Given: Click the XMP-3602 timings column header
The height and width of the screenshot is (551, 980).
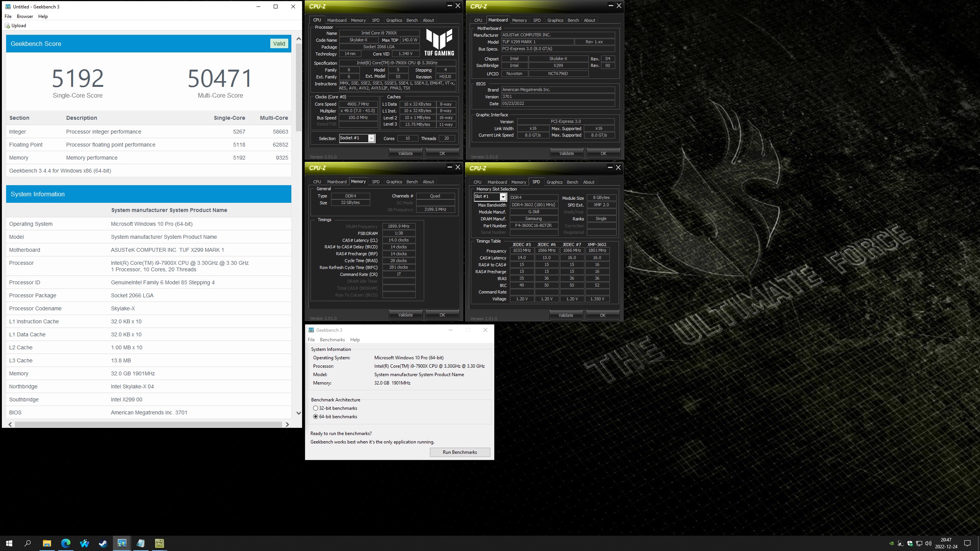Looking at the screenshot, I should (x=597, y=245).
